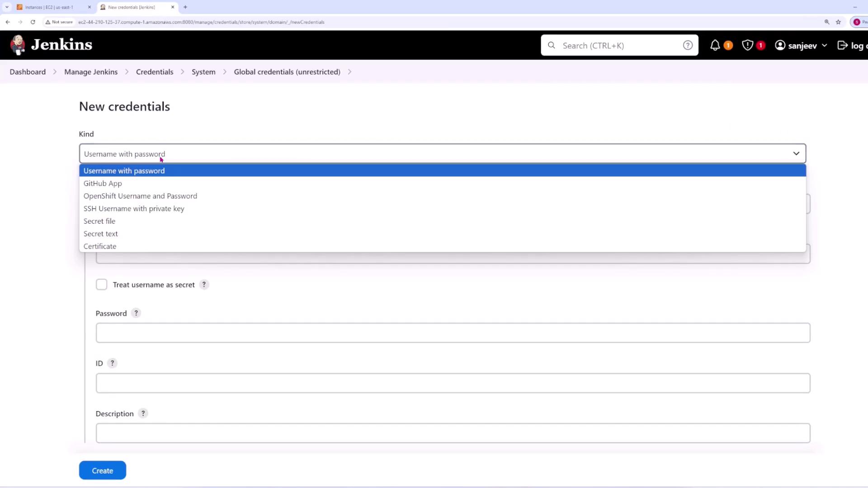
Task: Click the Password help question mark icon
Action: (x=136, y=313)
